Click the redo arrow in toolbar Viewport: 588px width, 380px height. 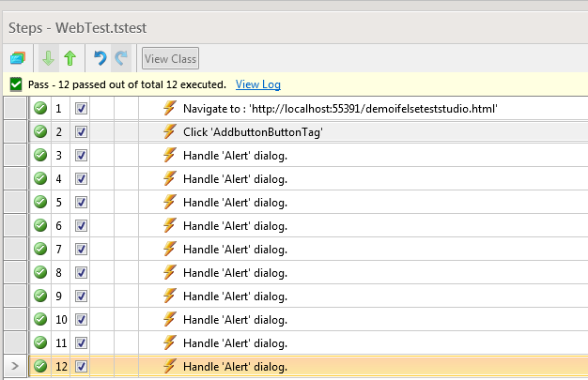click(120, 58)
